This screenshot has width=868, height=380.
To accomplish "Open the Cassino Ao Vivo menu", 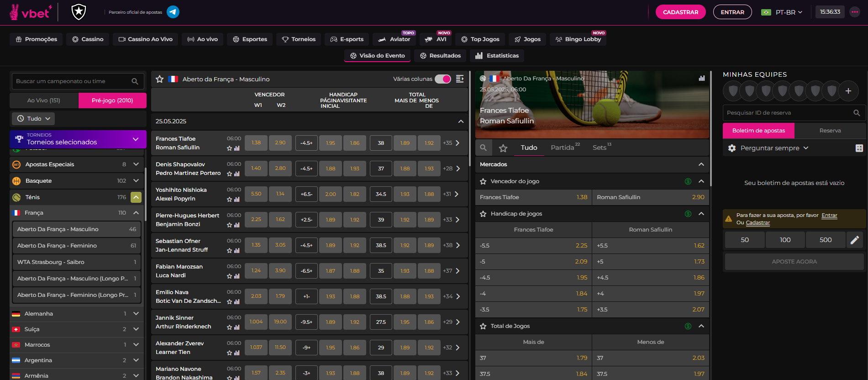I will pos(146,39).
